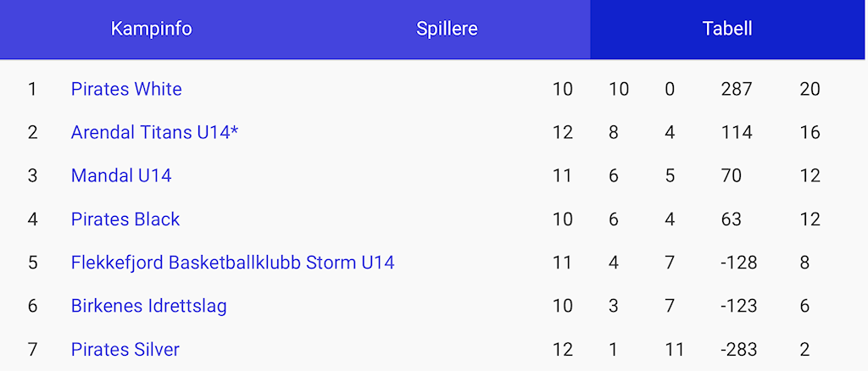Viewport: 868px width, 371px height.
Task: Click Pirates White's total points 20
Action: [x=810, y=89]
